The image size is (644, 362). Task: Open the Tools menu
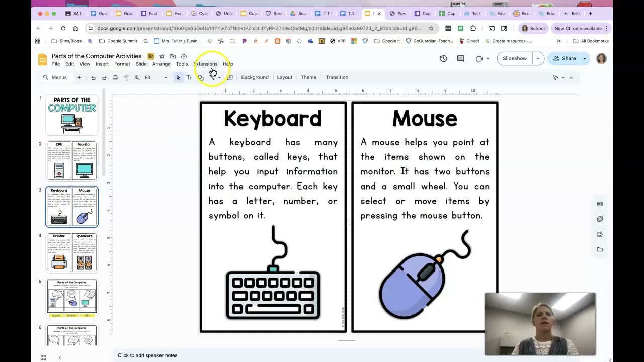pos(182,64)
